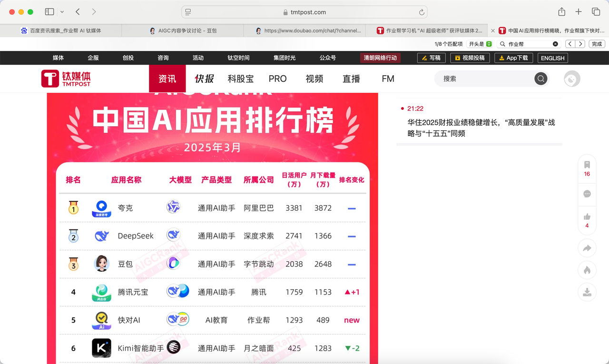Jump to the next find match
This screenshot has height=364, width=609.
(580, 44)
